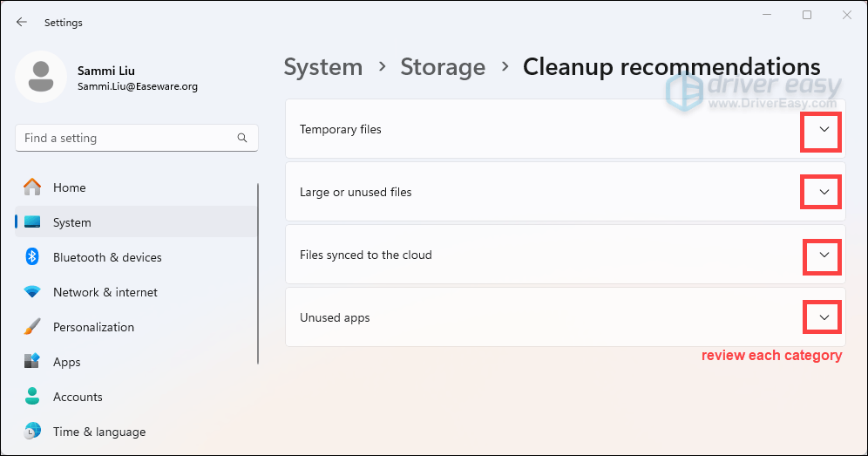The width and height of the screenshot is (868, 456).
Task: Expand the Unused apps section
Action: (x=824, y=318)
